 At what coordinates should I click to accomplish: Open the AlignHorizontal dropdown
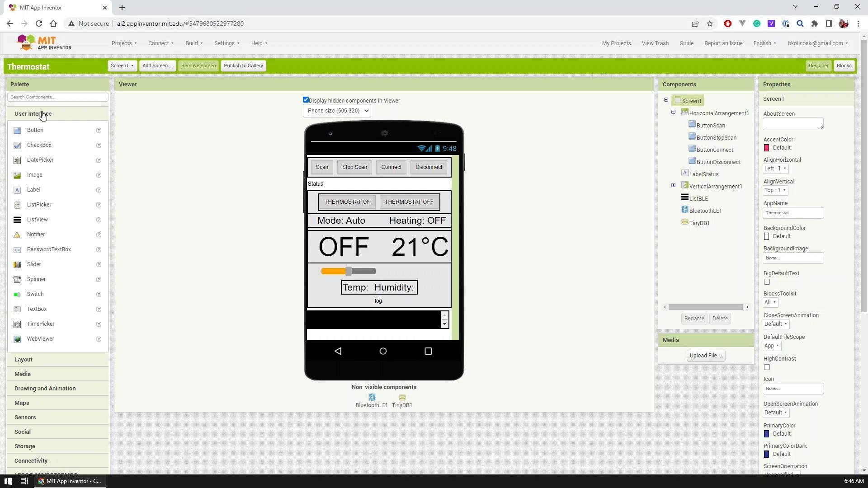[775, 169]
